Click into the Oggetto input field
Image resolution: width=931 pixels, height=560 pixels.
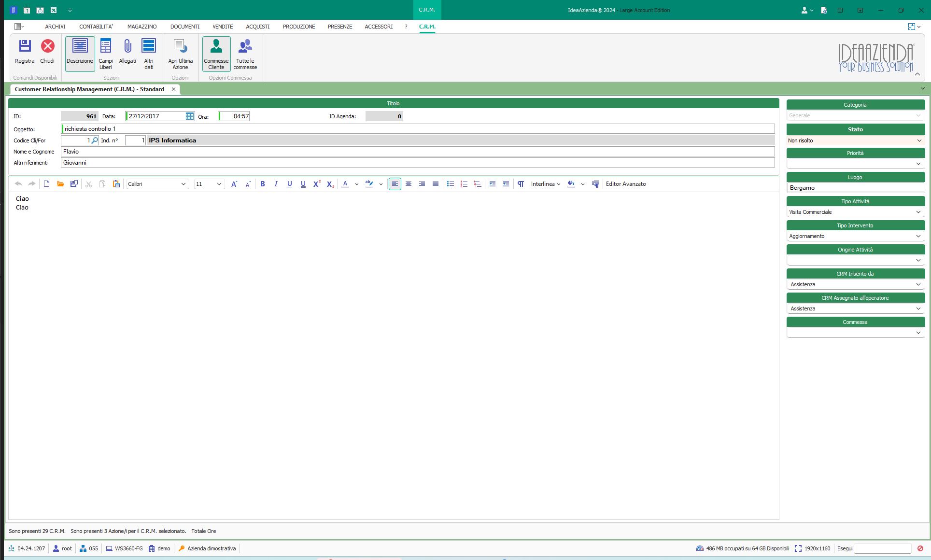pos(418,129)
